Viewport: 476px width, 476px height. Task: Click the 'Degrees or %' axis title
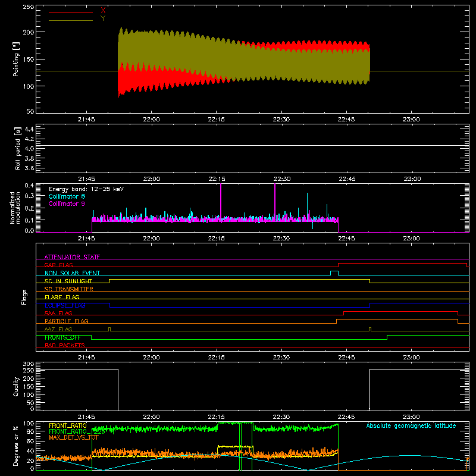click(x=16, y=446)
